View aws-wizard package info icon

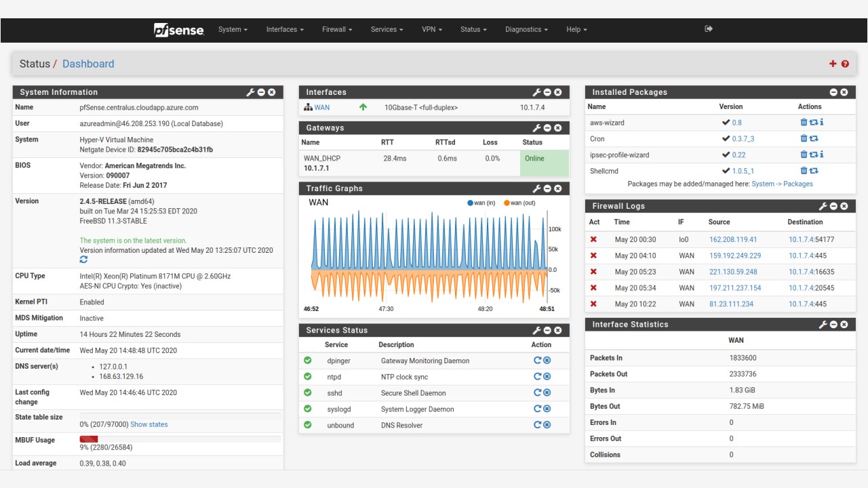(822, 123)
